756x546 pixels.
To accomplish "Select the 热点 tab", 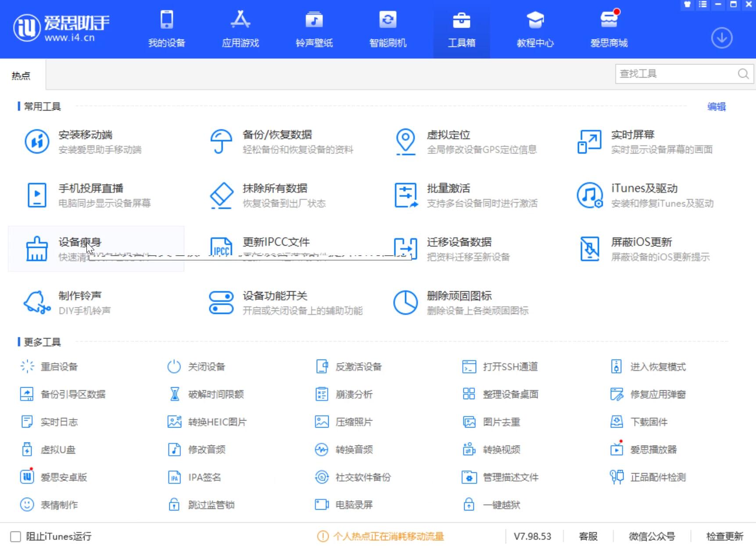I will 21,76.
